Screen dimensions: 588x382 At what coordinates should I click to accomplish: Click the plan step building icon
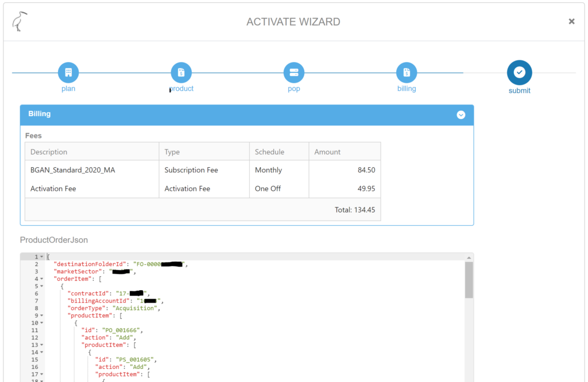(68, 72)
